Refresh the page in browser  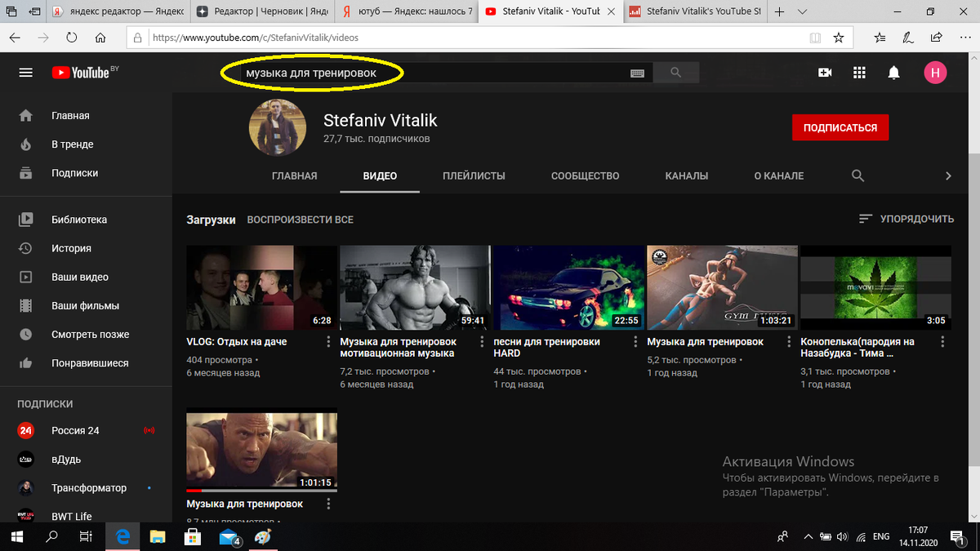click(x=72, y=38)
